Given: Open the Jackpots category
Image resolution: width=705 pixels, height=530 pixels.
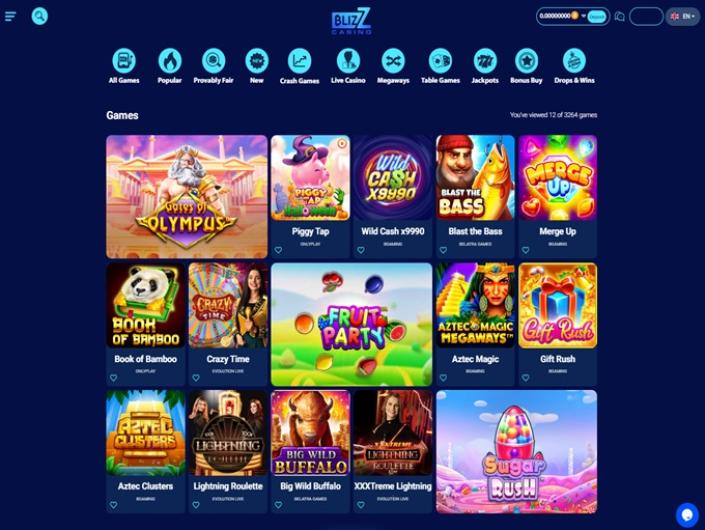Looking at the screenshot, I should (485, 66).
